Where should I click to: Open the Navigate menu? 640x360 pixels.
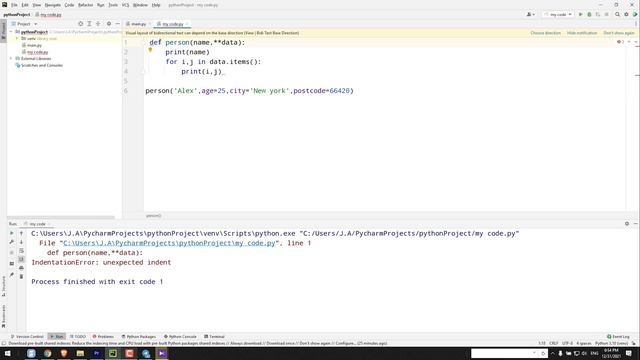[53, 5]
